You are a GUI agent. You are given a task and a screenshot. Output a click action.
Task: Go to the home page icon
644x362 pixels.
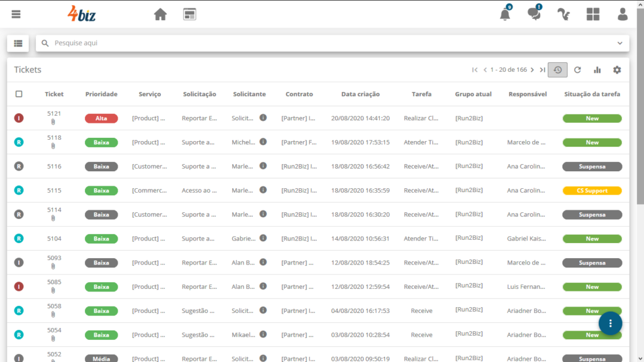[x=160, y=14]
